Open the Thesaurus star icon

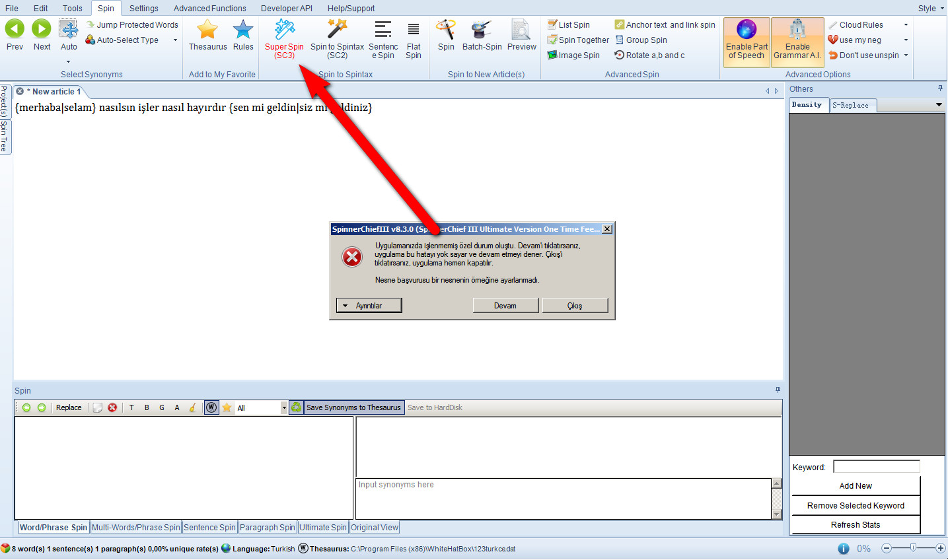point(207,30)
